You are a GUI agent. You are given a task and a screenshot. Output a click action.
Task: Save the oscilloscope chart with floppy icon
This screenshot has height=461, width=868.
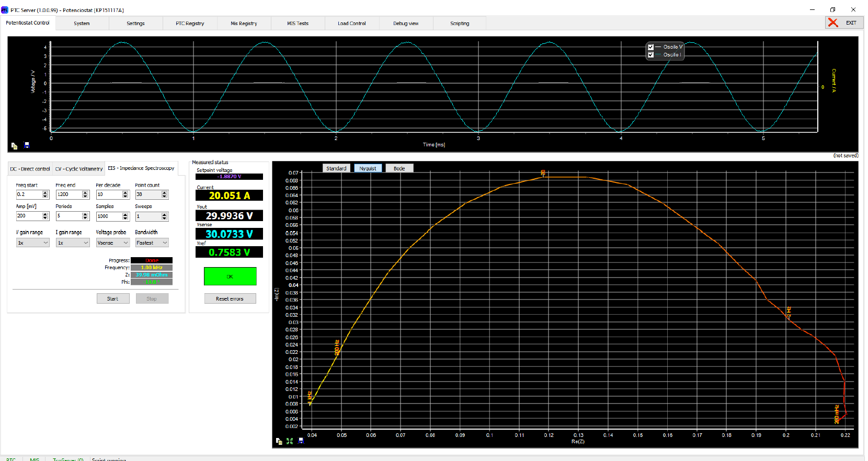(27, 145)
